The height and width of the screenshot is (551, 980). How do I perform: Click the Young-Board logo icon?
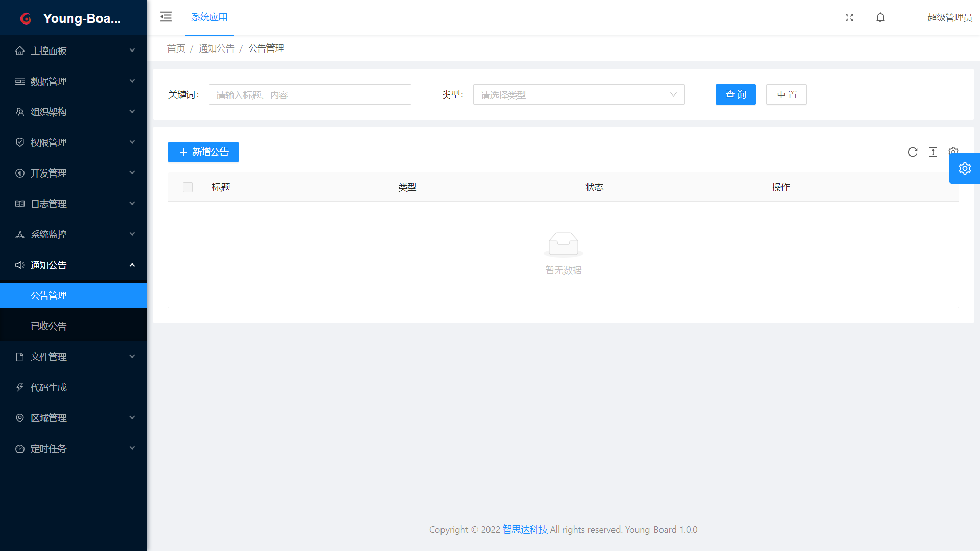point(26,19)
